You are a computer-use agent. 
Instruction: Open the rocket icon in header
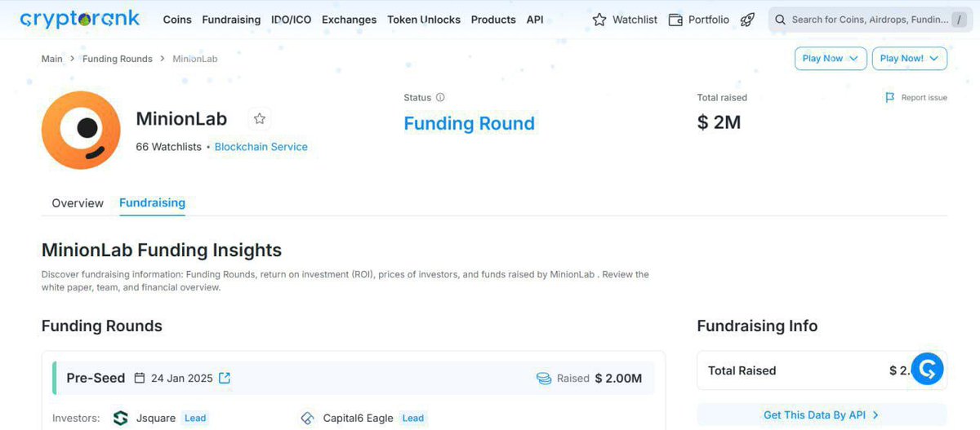click(x=747, y=20)
